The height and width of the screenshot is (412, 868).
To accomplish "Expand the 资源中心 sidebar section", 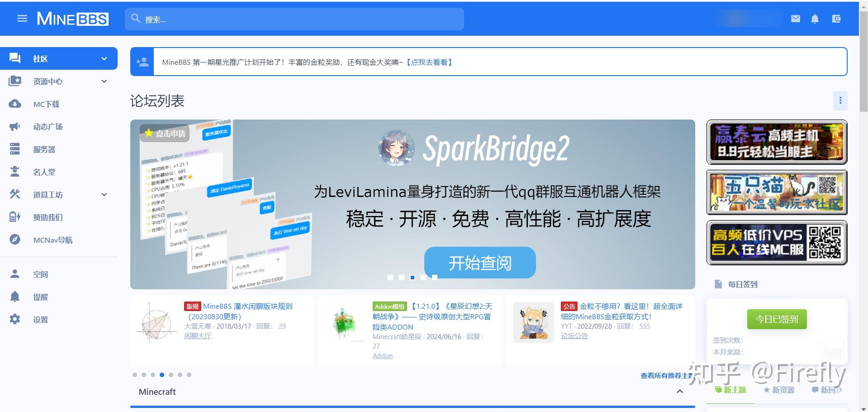I will coord(104,81).
